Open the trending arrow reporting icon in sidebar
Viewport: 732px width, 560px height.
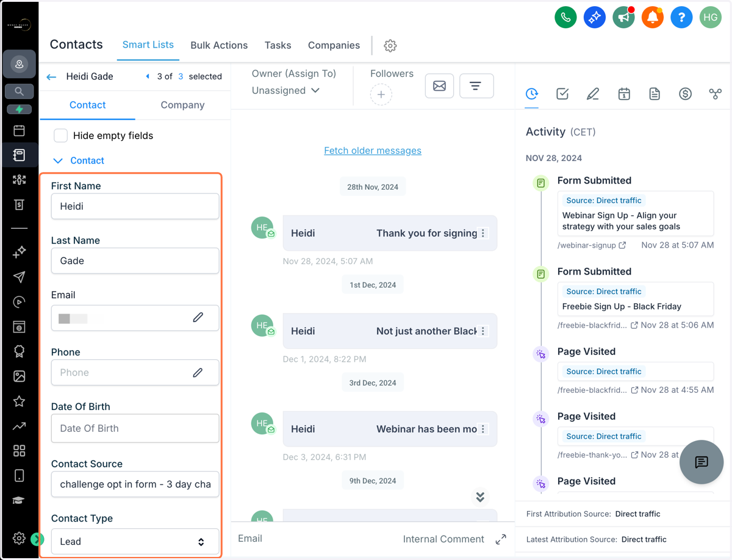pyautogui.click(x=19, y=426)
